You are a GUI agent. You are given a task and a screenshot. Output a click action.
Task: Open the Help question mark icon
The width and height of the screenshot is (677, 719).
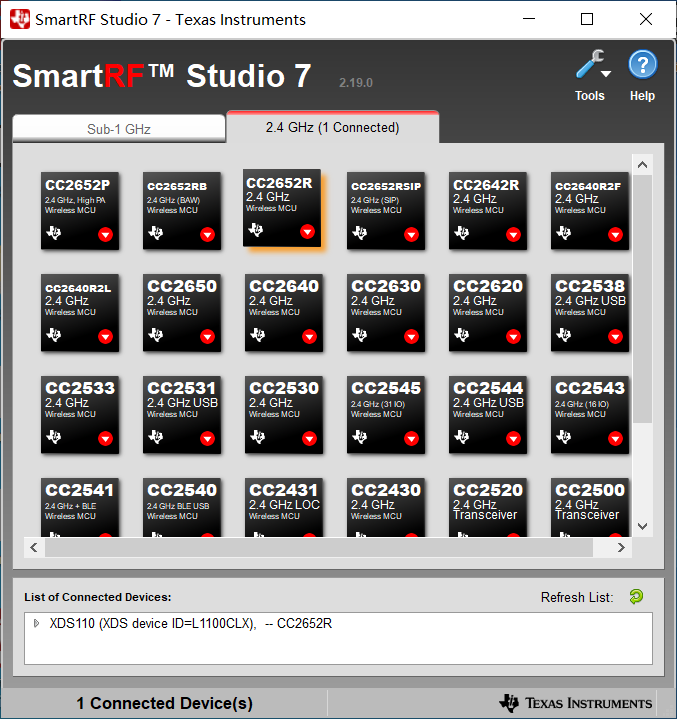[x=643, y=65]
